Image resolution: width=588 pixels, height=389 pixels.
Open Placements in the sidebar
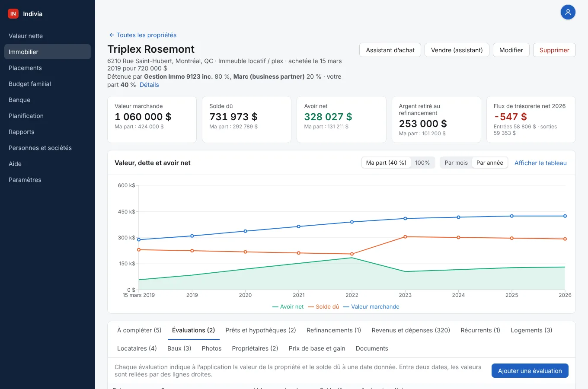[48, 68]
